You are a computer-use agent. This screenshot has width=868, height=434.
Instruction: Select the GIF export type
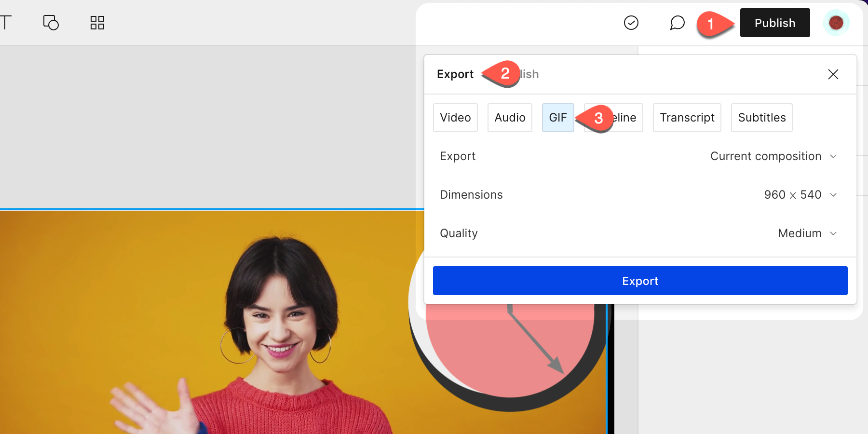click(558, 118)
